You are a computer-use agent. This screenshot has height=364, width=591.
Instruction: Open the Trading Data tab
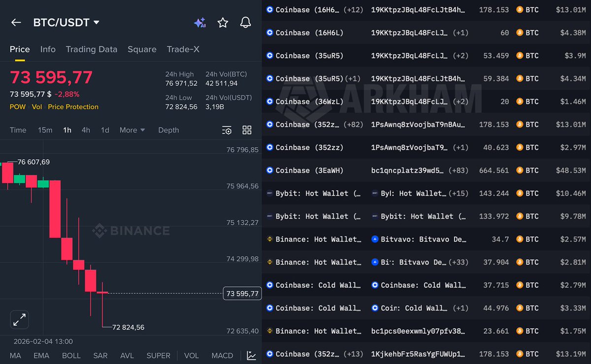(x=92, y=49)
